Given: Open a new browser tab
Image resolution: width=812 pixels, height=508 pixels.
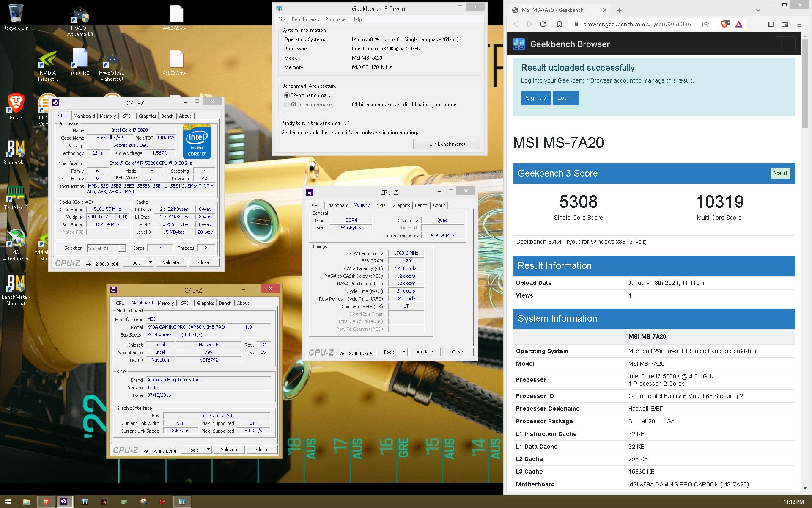Looking at the screenshot, I should pyautogui.click(x=619, y=10).
